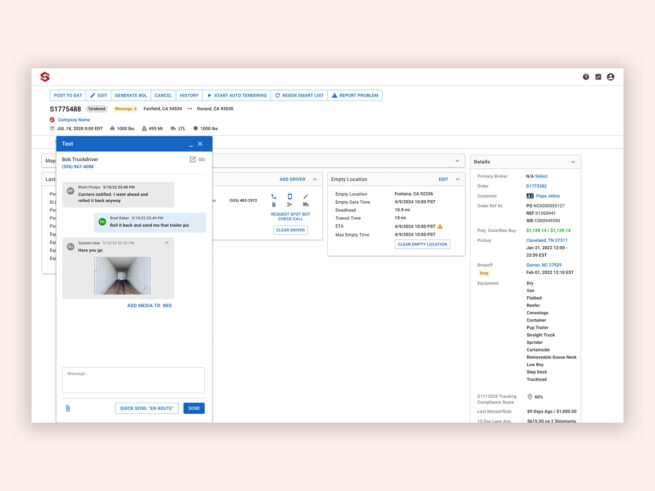Click the paperclip attachment icon in Text window
Image resolution: width=655 pixels, height=491 pixels.
pos(68,408)
